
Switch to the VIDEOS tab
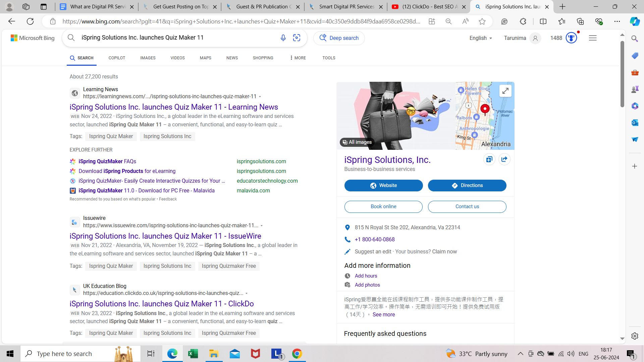click(x=177, y=58)
